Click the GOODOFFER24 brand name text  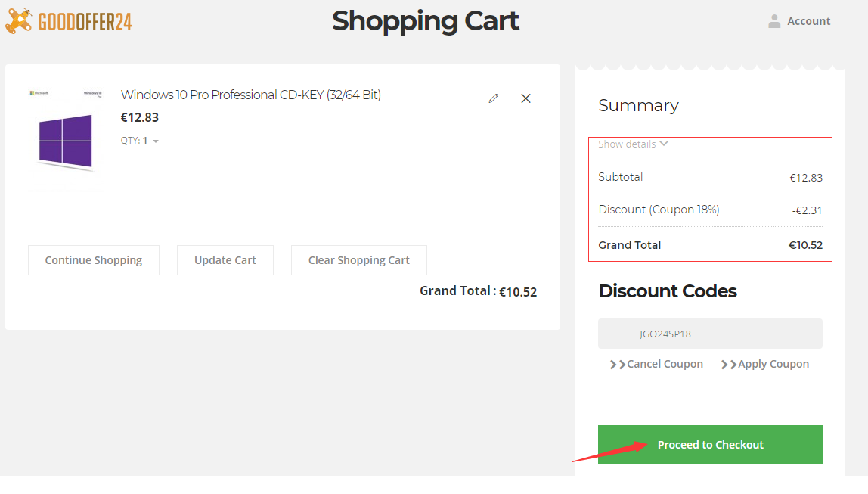[x=85, y=22]
